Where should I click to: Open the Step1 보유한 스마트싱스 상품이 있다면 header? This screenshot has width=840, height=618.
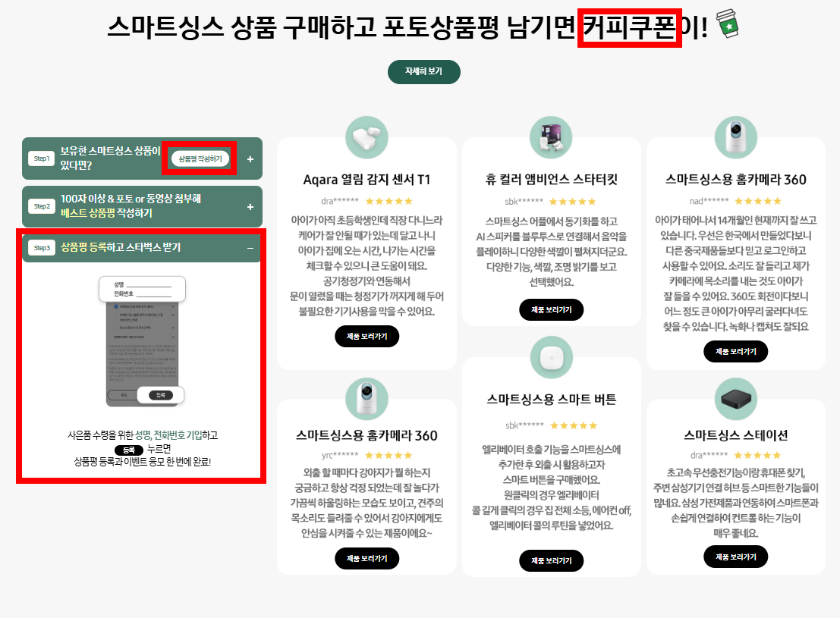[x=142, y=158]
